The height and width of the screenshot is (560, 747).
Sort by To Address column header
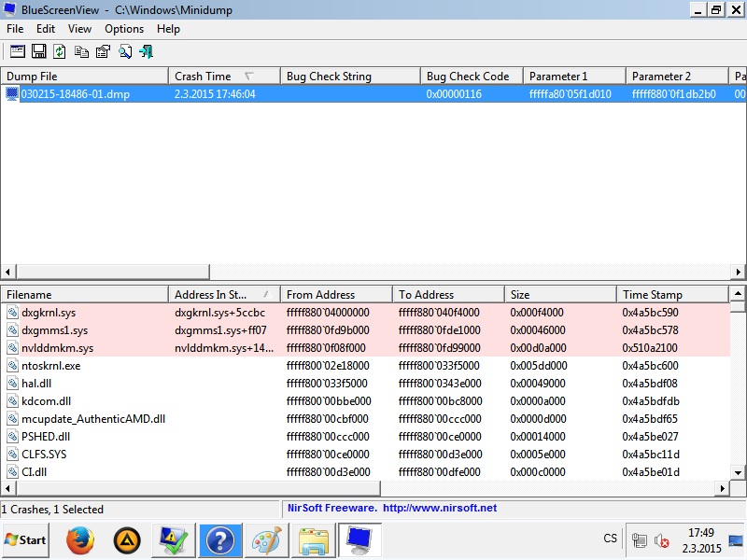(x=449, y=294)
